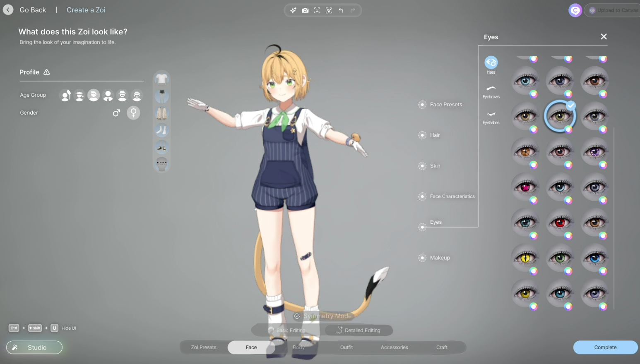Select the magenta pink iris preset
The height and width of the screenshot is (364, 640).
525,187
